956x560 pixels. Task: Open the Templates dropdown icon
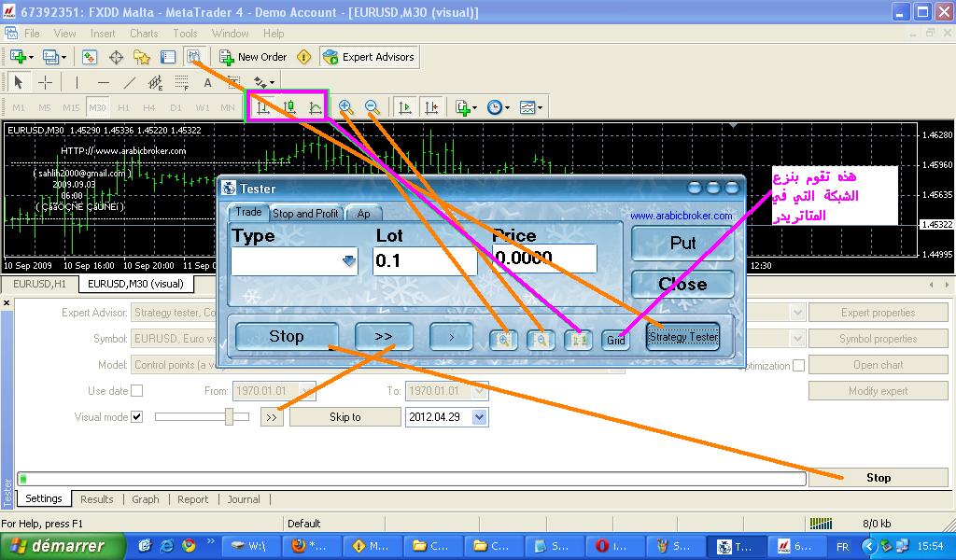point(531,108)
